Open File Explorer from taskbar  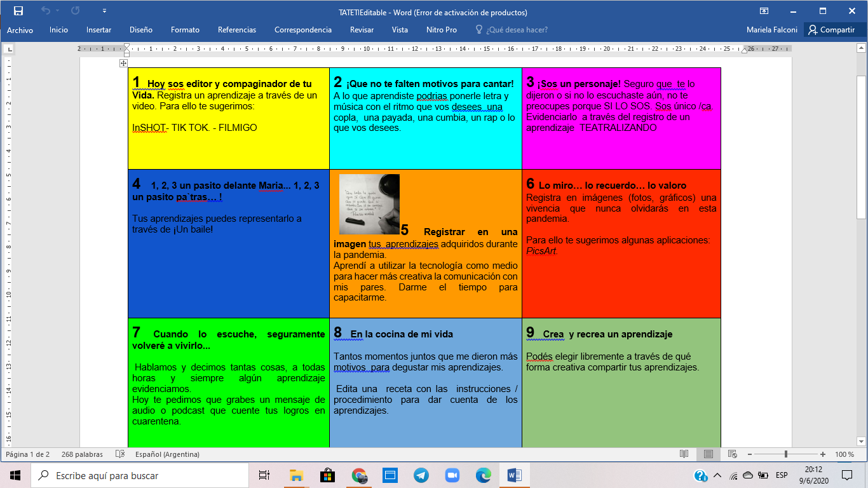[x=296, y=475]
